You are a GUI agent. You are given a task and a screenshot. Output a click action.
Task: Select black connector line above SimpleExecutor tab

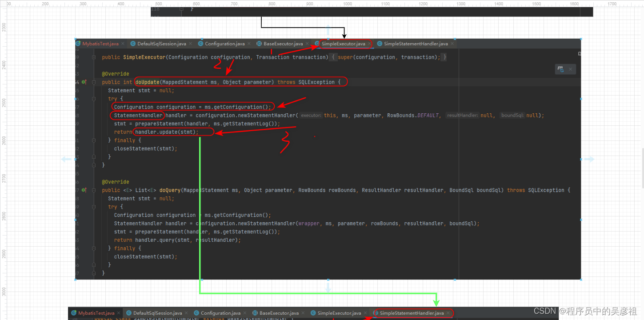click(x=302, y=28)
